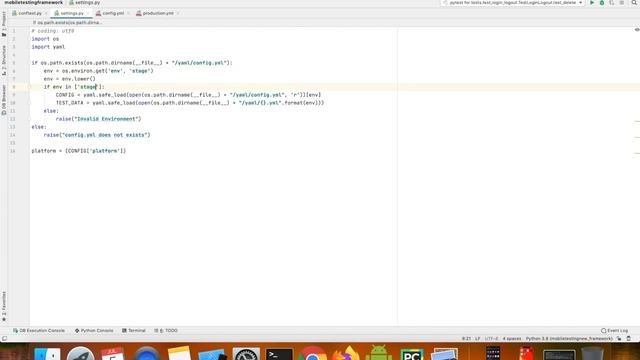
Task: Click line number 16 in the gutter
Action: click(13, 151)
